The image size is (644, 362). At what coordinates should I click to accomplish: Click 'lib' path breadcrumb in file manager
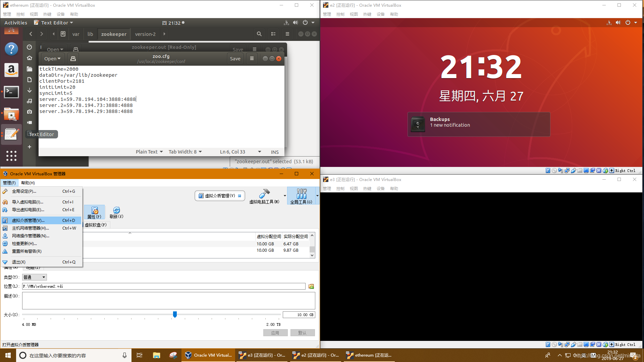click(90, 34)
